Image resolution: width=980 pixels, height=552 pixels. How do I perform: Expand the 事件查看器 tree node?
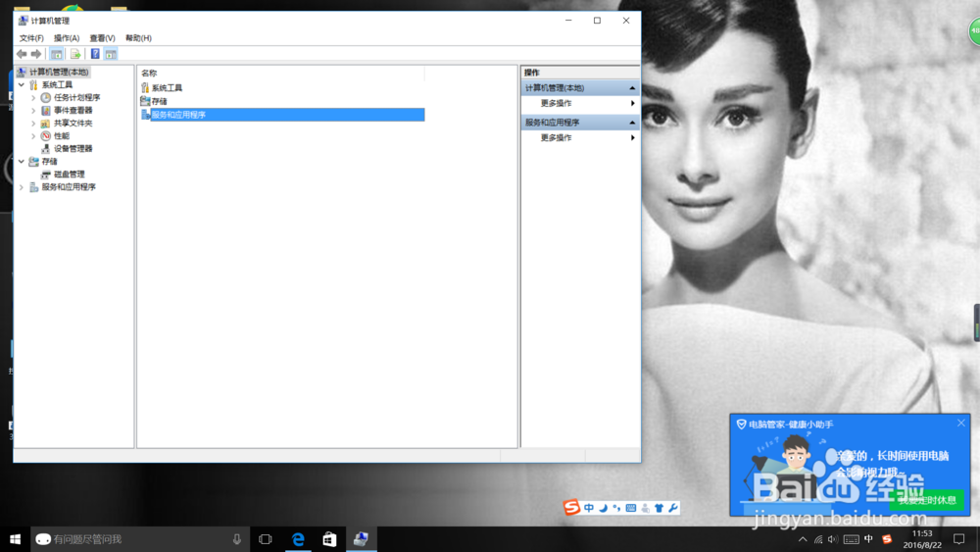(33, 111)
